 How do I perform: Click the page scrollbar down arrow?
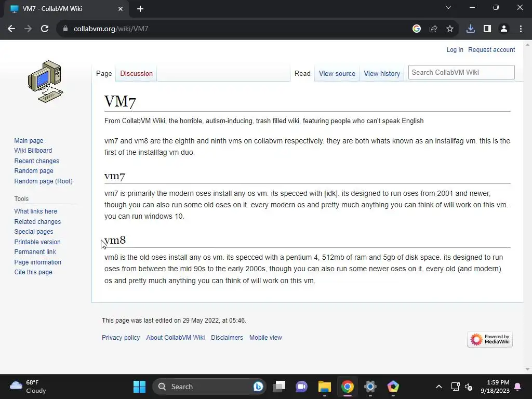[x=527, y=369]
